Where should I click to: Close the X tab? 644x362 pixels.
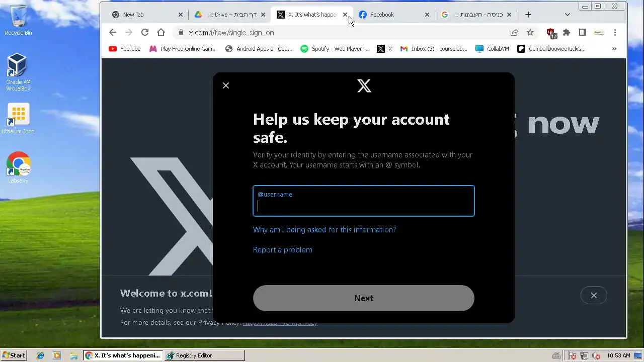coord(345,15)
